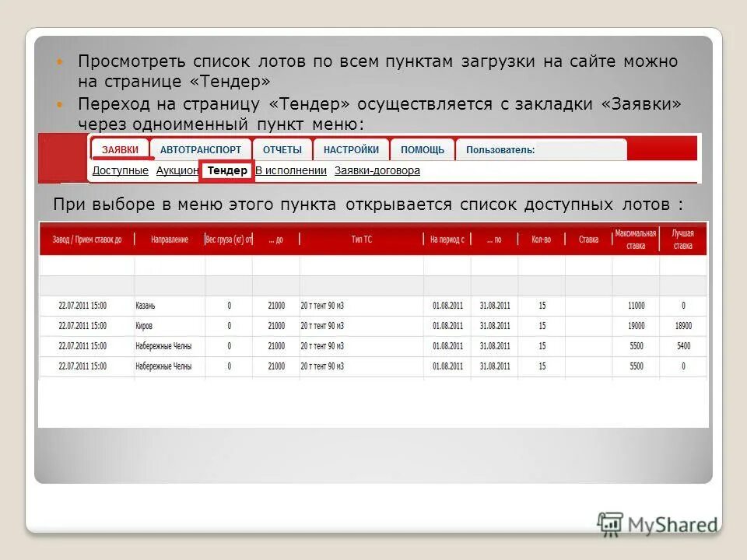
Task: Click the MyShared presentation logo
Action: pyautogui.click(x=658, y=523)
